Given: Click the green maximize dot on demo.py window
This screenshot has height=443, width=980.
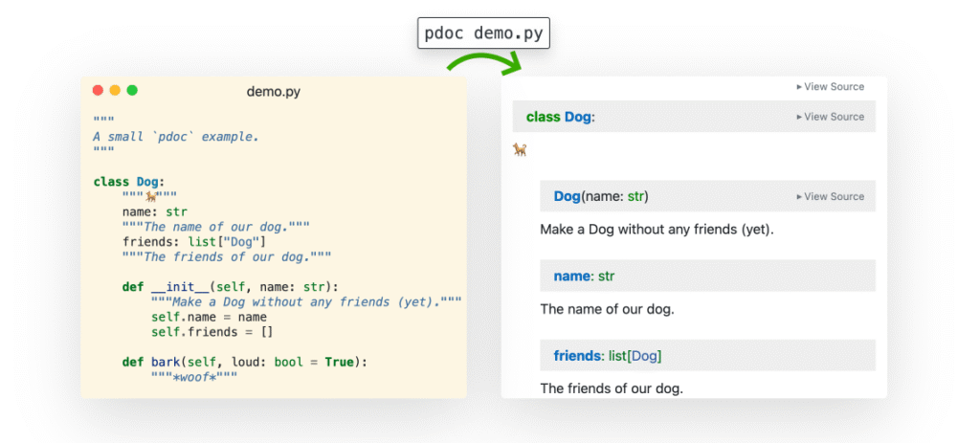Looking at the screenshot, I should pyautogui.click(x=132, y=91).
